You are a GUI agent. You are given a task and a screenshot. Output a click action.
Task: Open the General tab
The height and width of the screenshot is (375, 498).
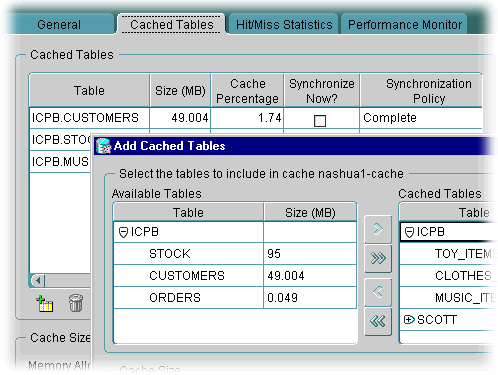59,25
